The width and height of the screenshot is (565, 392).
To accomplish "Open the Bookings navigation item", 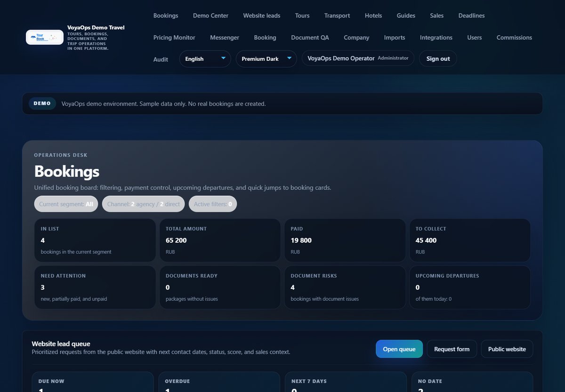I will coord(166,16).
